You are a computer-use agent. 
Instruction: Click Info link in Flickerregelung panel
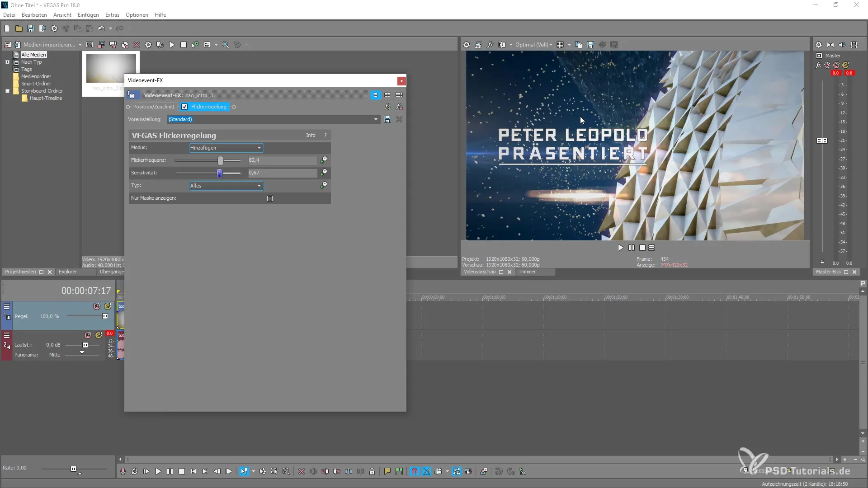[311, 135]
